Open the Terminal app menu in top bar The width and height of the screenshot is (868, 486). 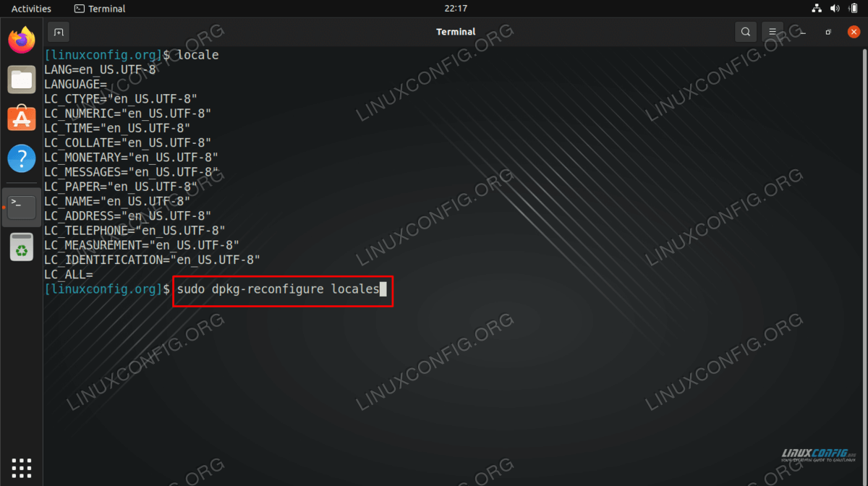point(100,9)
